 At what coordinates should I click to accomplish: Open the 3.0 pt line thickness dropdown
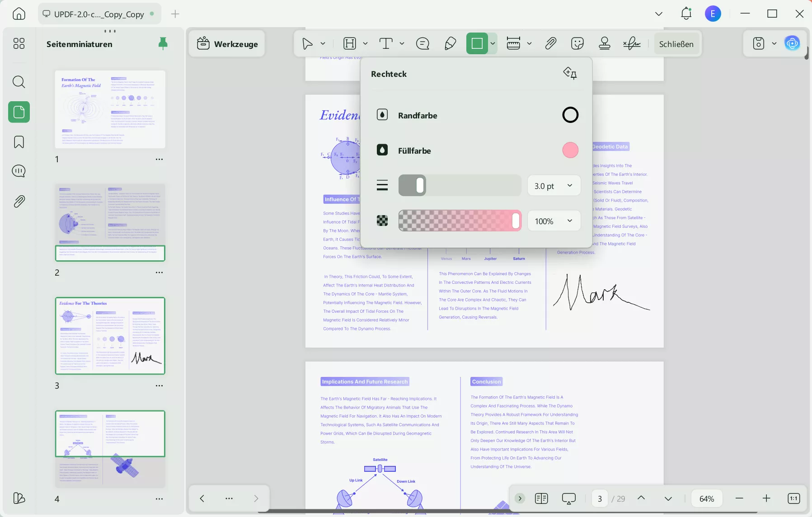[x=554, y=186]
